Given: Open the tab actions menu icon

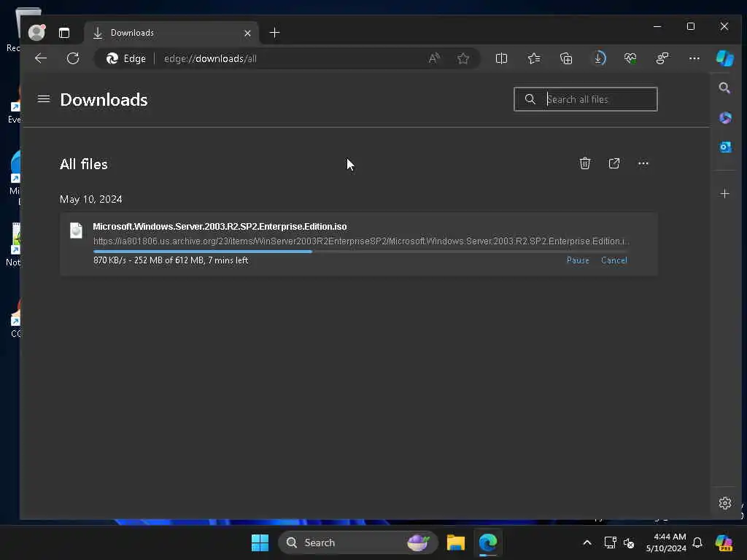Looking at the screenshot, I should pos(64,32).
